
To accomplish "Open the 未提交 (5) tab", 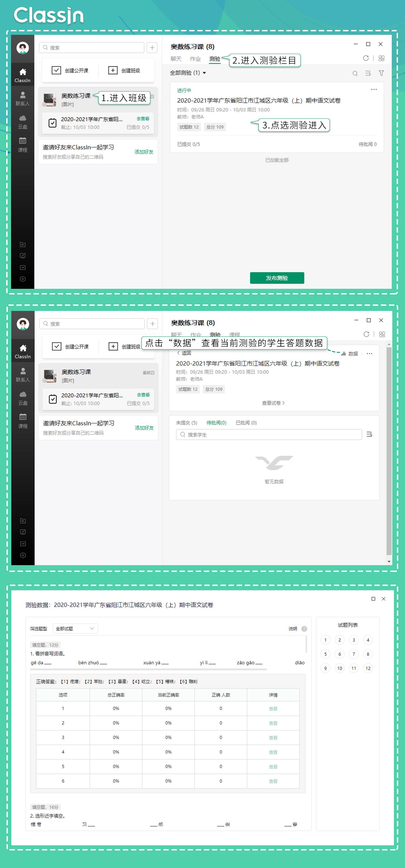I will coord(186,423).
